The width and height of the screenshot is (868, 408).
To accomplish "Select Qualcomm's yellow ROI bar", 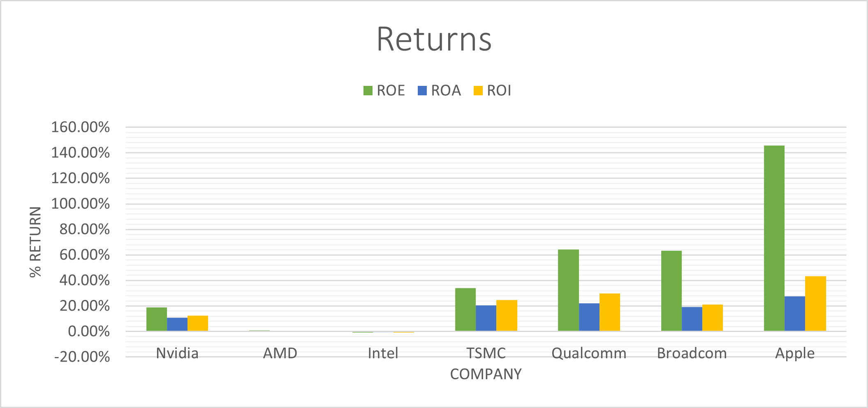I will (x=610, y=312).
